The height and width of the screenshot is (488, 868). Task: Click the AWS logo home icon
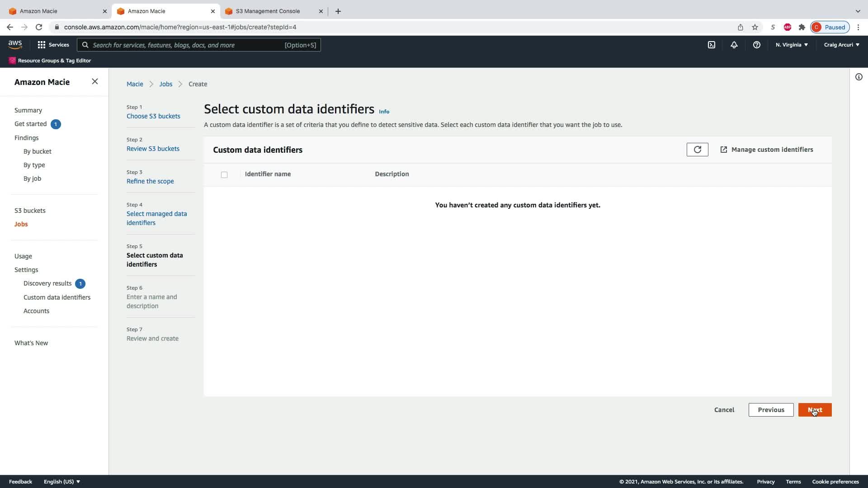coord(15,44)
